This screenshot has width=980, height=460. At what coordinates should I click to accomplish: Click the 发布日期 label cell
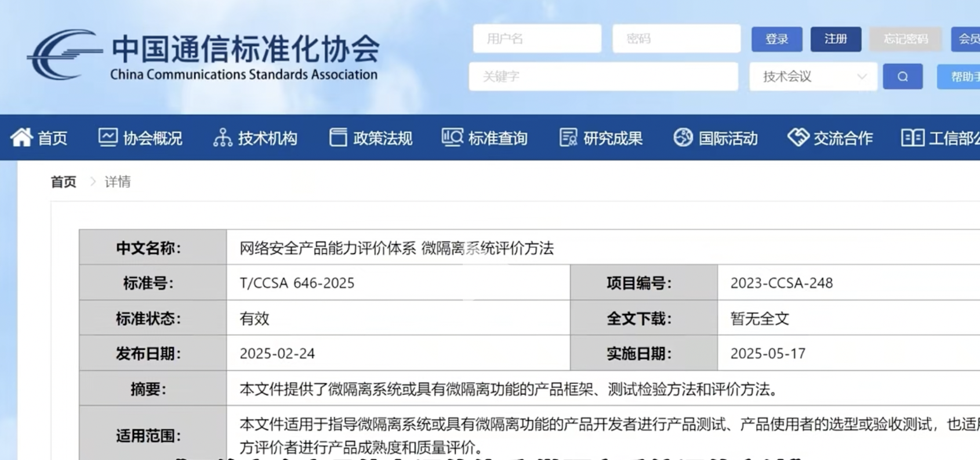pos(153,353)
